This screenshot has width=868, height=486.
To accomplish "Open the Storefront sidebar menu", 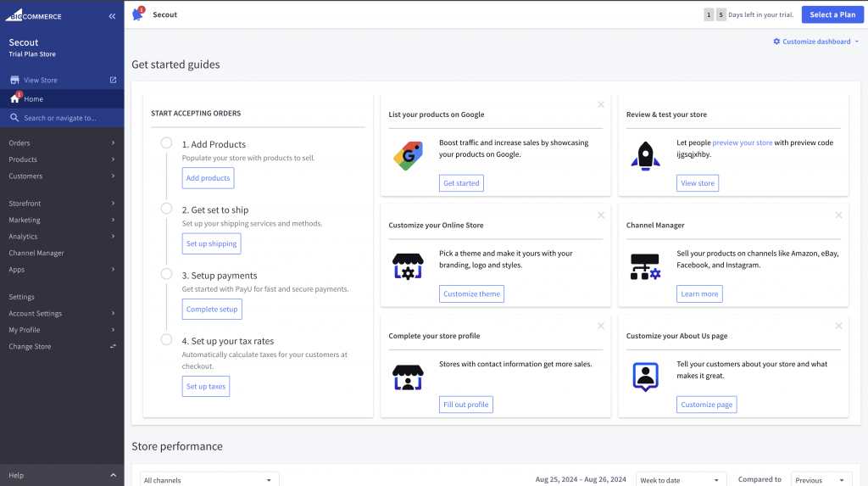I will [62, 204].
